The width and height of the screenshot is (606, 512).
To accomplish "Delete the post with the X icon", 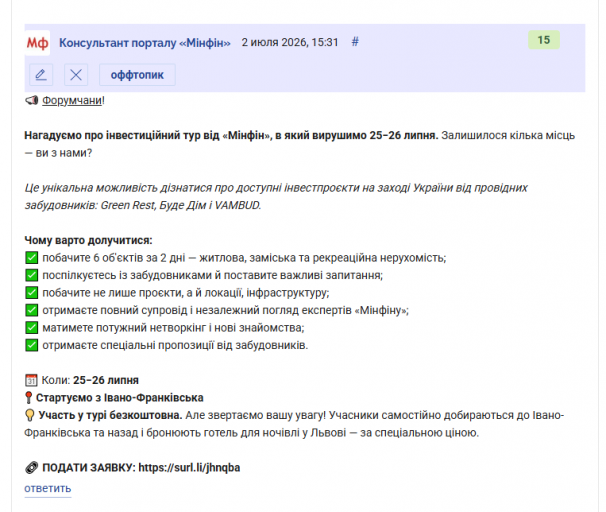I will pyautogui.click(x=76, y=75).
